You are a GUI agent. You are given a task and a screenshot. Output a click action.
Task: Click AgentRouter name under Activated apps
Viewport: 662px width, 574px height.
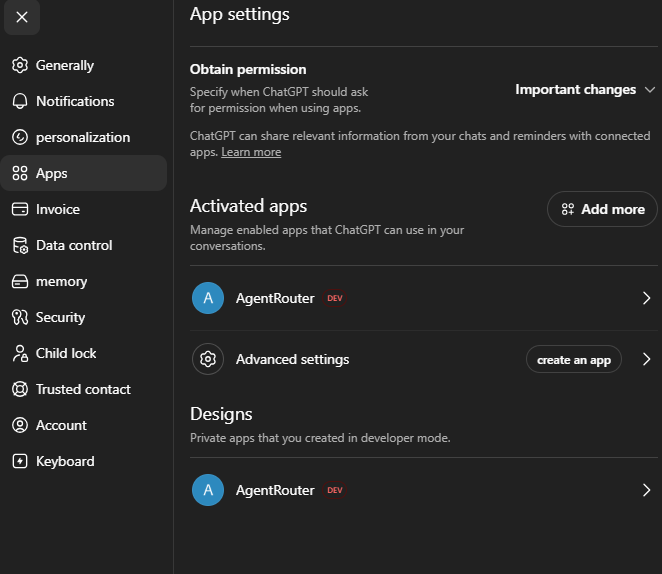275,298
